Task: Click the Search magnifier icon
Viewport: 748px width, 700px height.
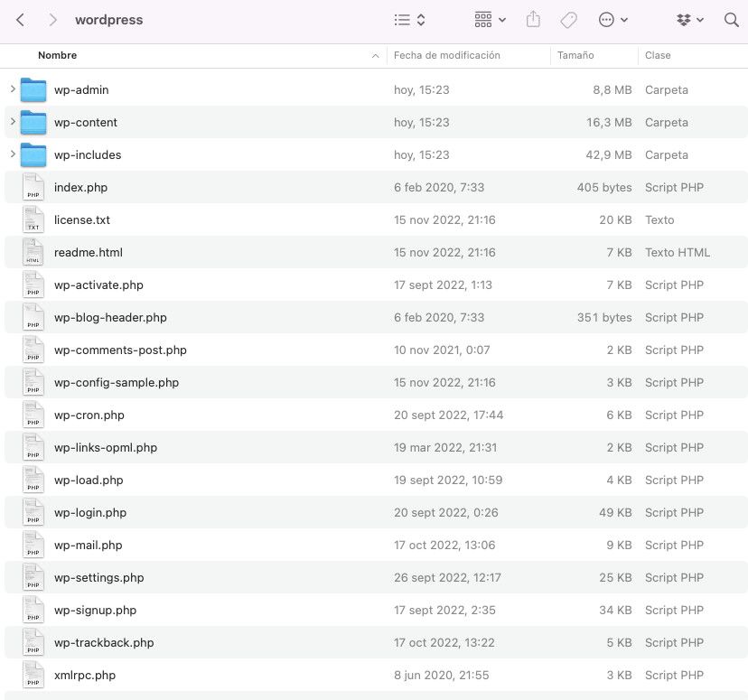Action: tap(732, 20)
